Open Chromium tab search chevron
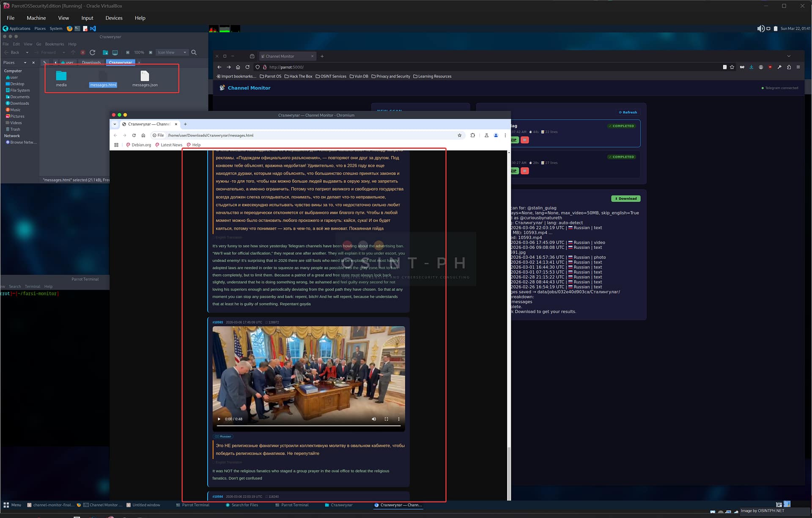 click(x=115, y=124)
